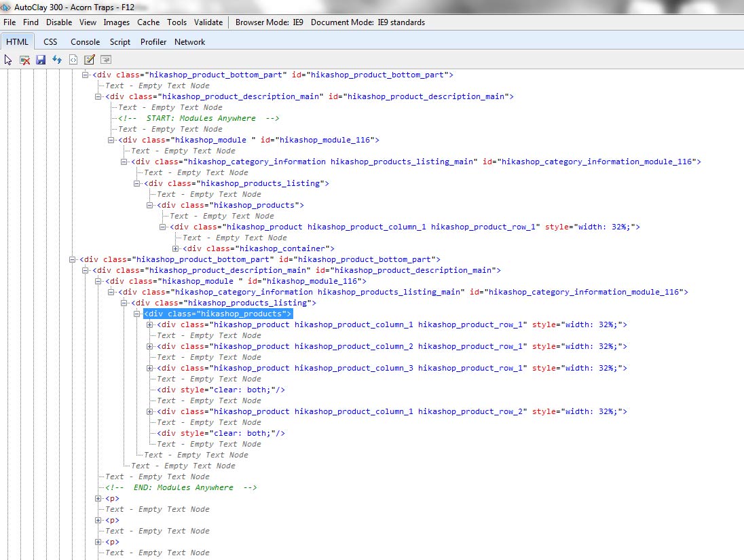
Task: Expand the hikashop_product_column_1 row_2 div
Action: 150,411
